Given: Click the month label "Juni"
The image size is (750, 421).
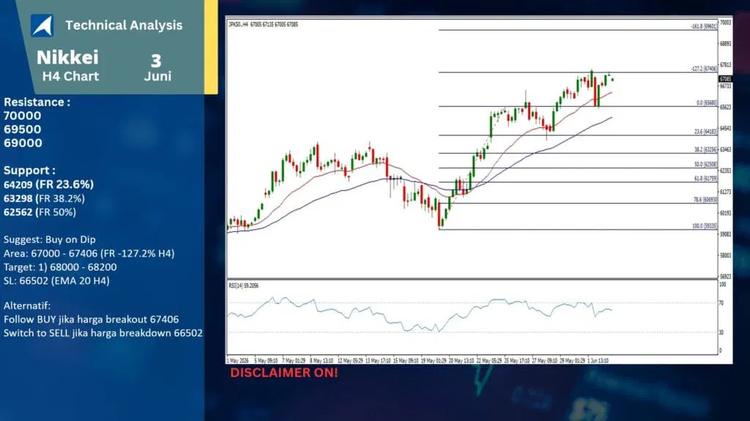Looking at the screenshot, I should pyautogui.click(x=158, y=77).
